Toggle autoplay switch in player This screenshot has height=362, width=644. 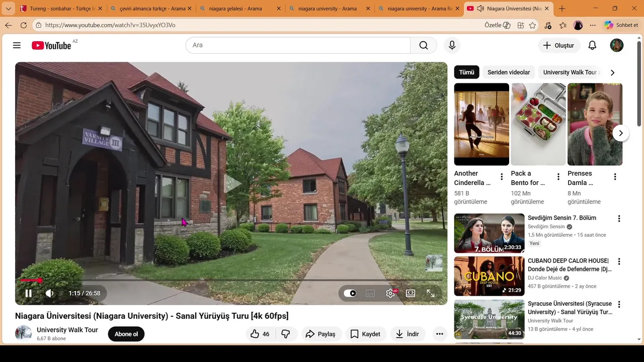pos(350,293)
